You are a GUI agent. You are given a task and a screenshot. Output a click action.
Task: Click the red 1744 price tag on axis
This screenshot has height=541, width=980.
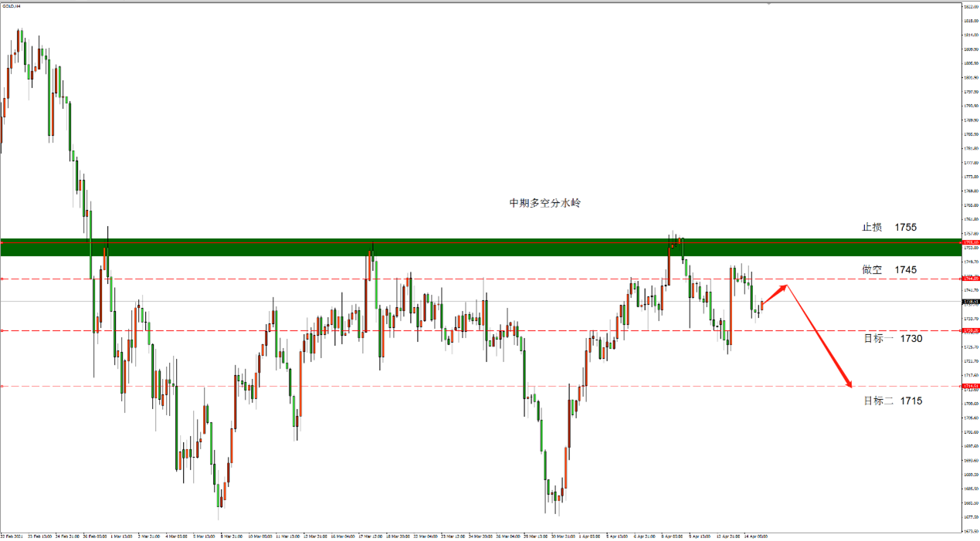pyautogui.click(x=971, y=278)
